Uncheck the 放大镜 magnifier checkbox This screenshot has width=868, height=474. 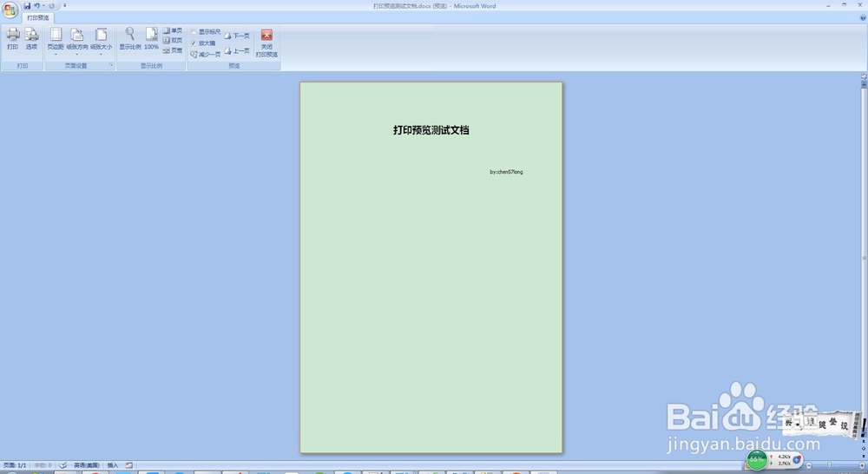tap(194, 43)
